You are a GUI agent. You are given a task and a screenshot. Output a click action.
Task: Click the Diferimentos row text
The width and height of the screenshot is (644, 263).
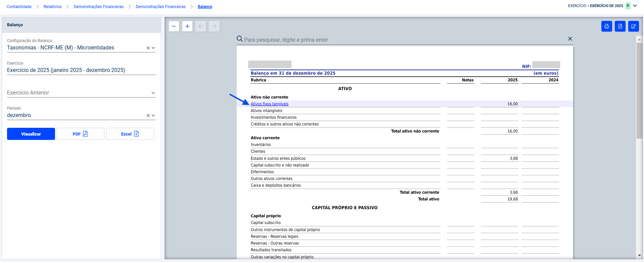tap(262, 172)
